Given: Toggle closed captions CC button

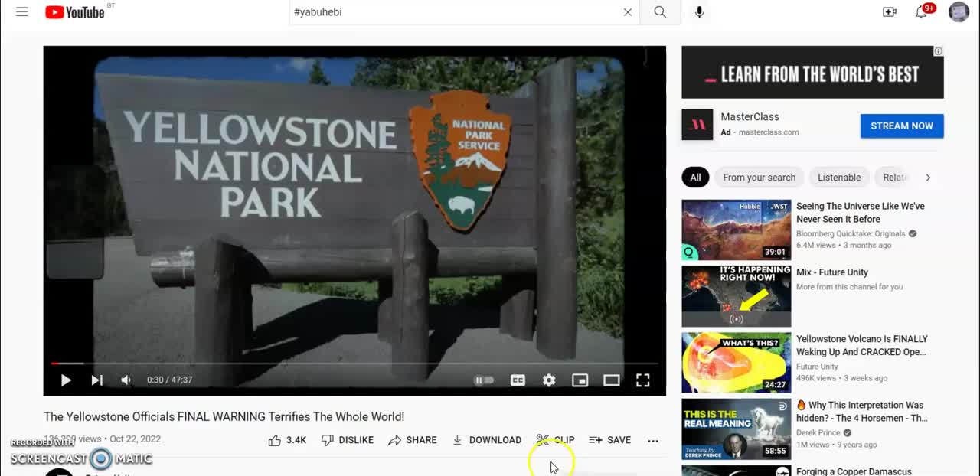Looking at the screenshot, I should pyautogui.click(x=518, y=380).
